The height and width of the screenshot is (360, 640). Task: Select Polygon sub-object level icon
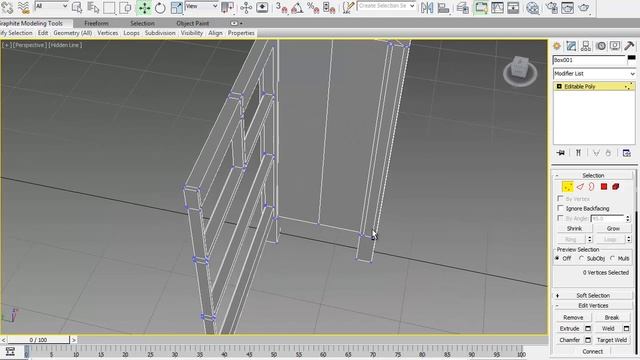coord(604,187)
